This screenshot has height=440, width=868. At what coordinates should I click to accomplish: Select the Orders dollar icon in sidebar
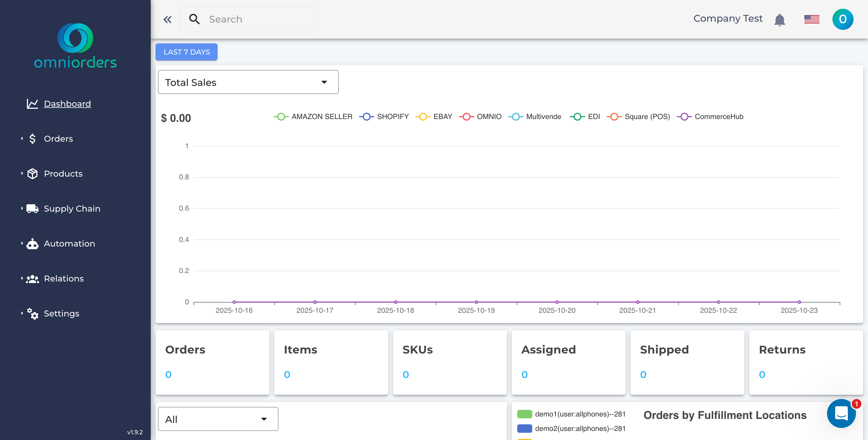click(32, 138)
